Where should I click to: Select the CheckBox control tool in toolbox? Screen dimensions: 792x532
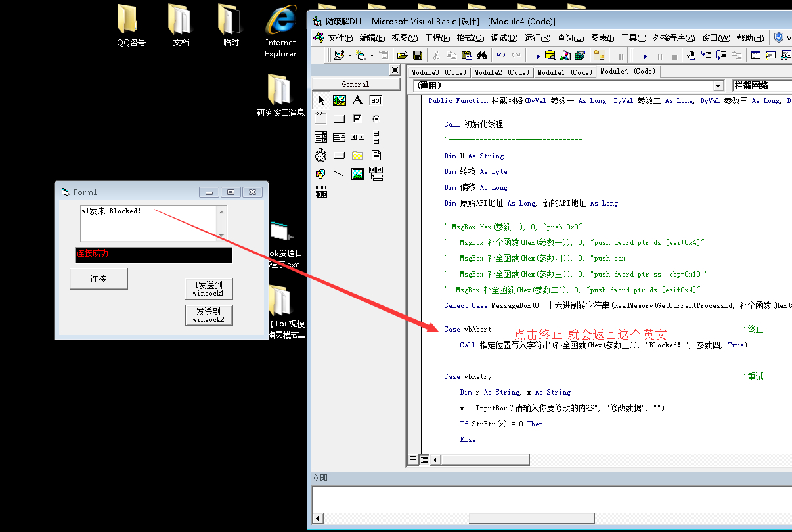point(357,119)
